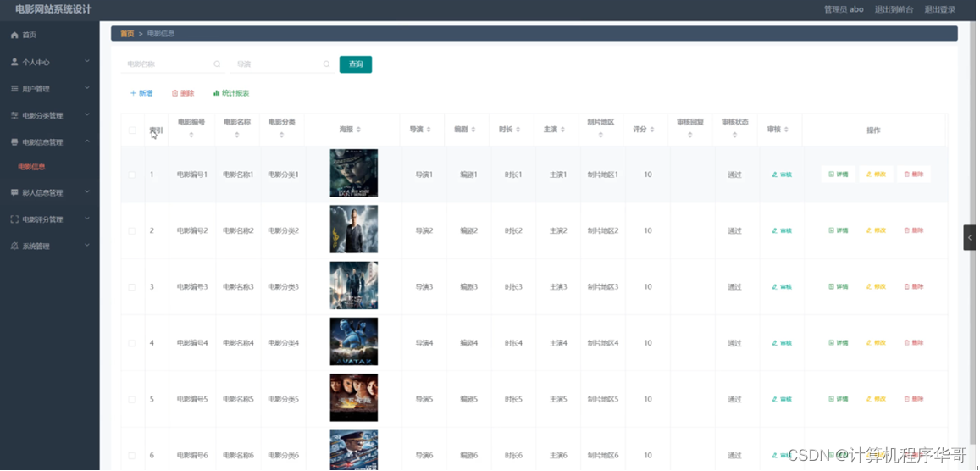This screenshot has width=980, height=471.
Task: Sort by 审核状态 column arrows
Action: [x=734, y=135]
